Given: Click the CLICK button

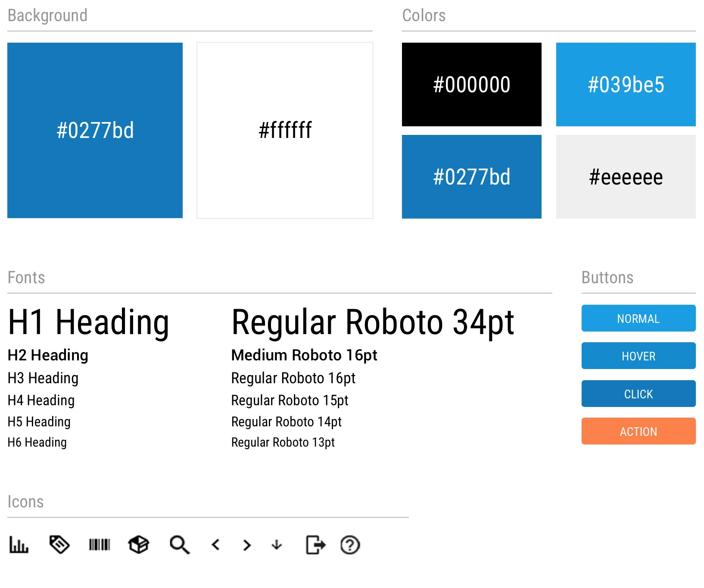Looking at the screenshot, I should (639, 394).
